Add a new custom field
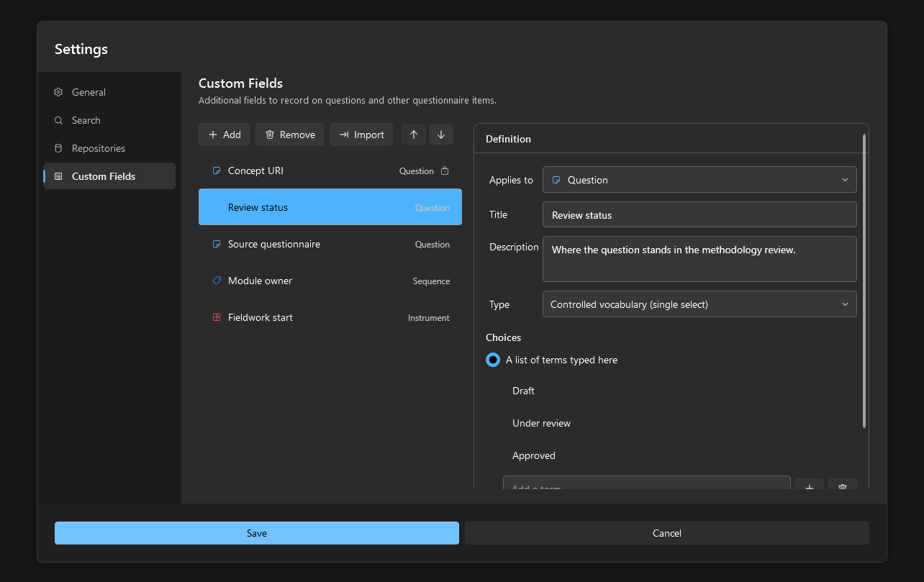 point(225,135)
